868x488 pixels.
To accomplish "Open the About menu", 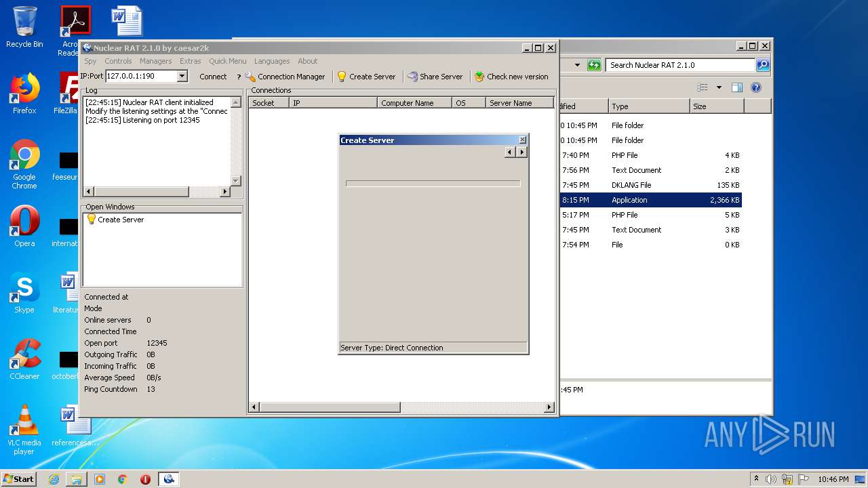I will tap(307, 61).
